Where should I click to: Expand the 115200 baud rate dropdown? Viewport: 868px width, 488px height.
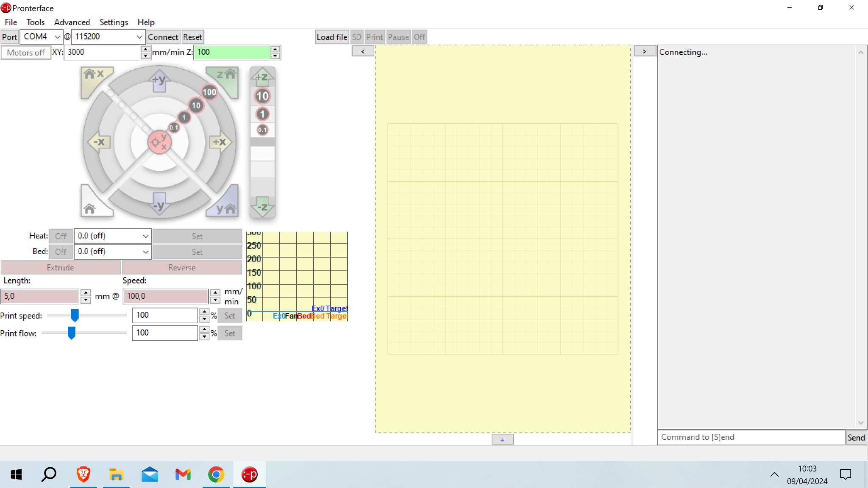click(139, 37)
